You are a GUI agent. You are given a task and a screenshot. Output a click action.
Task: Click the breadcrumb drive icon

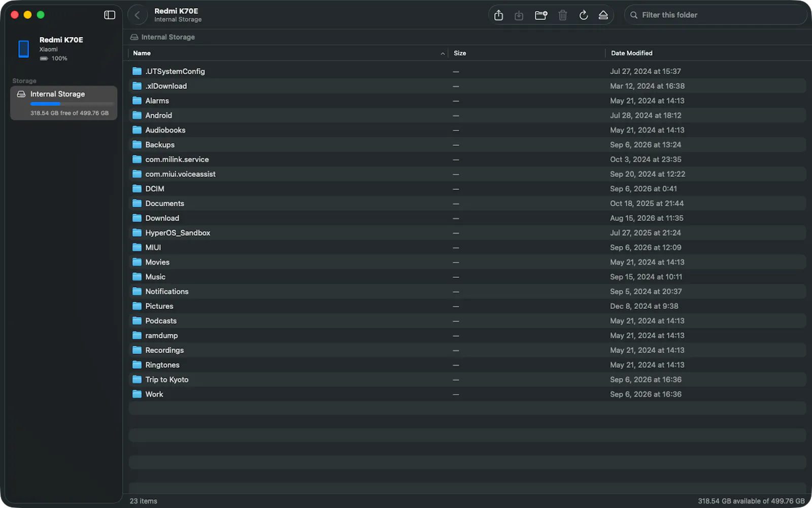(134, 37)
